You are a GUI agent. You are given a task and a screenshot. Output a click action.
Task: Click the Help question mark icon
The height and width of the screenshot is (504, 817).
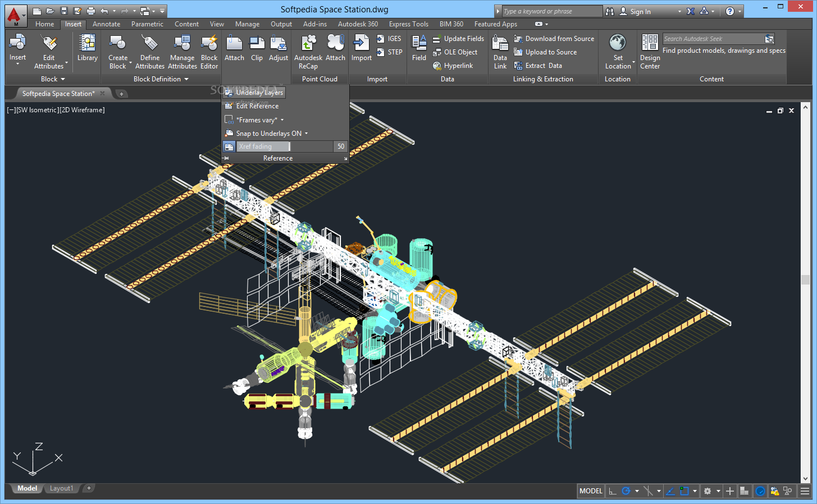(x=729, y=11)
